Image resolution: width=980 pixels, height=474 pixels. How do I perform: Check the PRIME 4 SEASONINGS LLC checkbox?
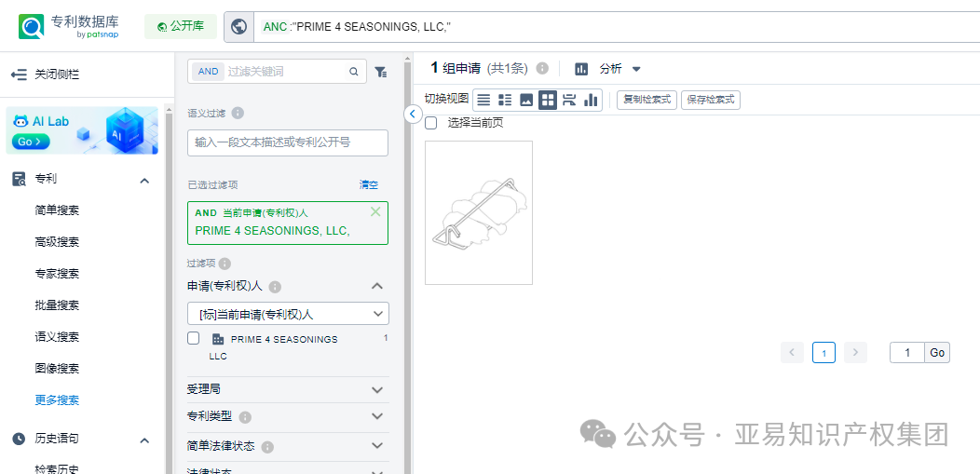[194, 338]
